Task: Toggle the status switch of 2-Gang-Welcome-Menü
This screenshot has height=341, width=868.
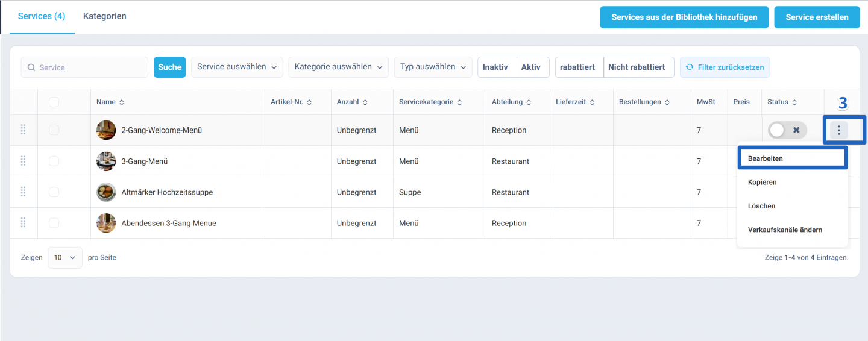Action: (787, 130)
